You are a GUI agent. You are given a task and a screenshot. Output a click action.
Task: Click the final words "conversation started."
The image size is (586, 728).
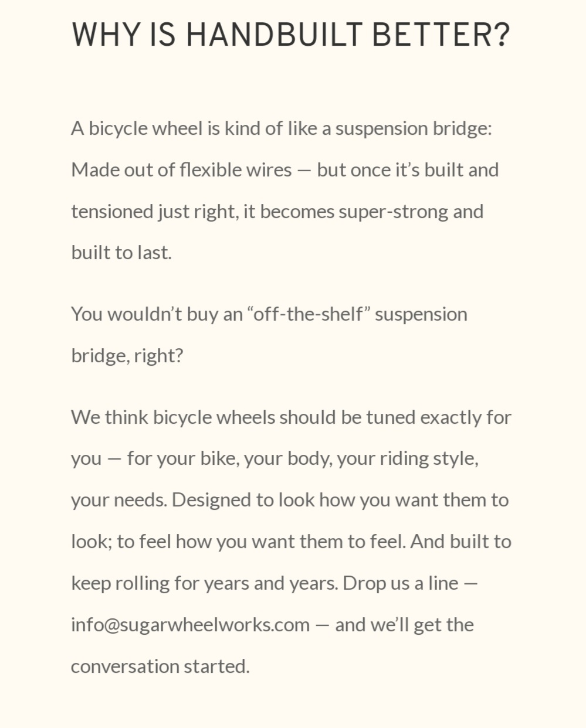160,666
